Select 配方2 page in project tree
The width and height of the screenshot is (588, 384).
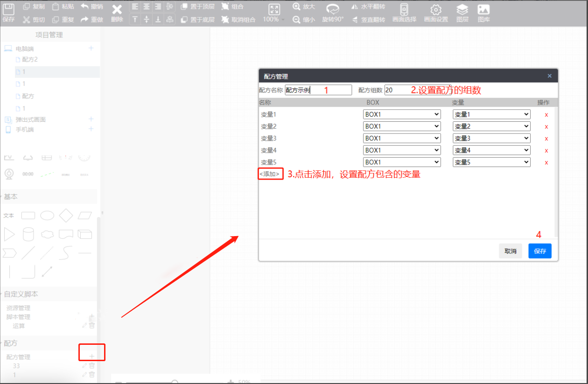(30, 59)
